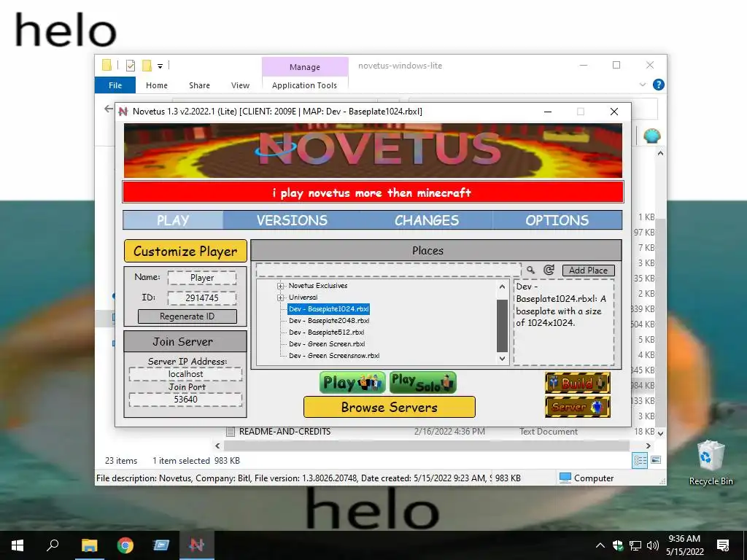Start a Server in Novetus
Viewport: 747px width, 560px height.
tap(578, 407)
